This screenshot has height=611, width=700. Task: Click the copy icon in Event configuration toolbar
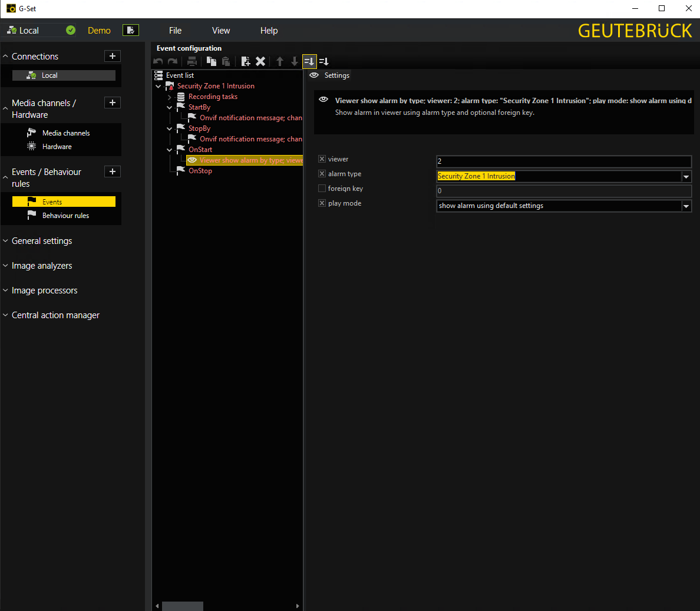click(211, 61)
